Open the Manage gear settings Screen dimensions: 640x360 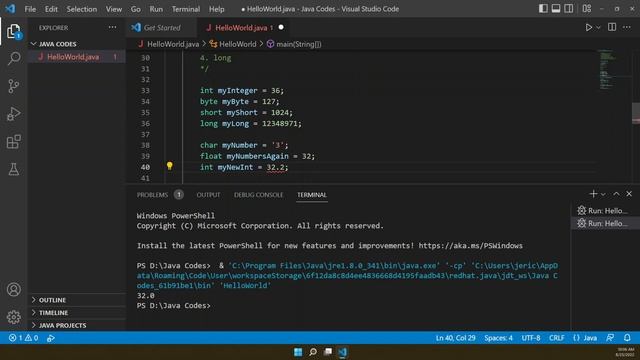pyautogui.click(x=13, y=317)
